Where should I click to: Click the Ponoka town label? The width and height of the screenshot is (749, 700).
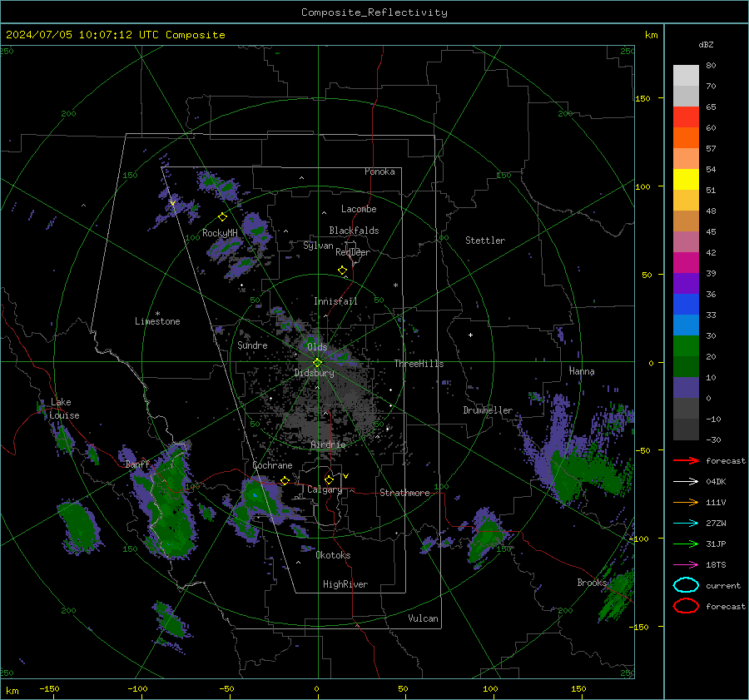pyautogui.click(x=379, y=171)
